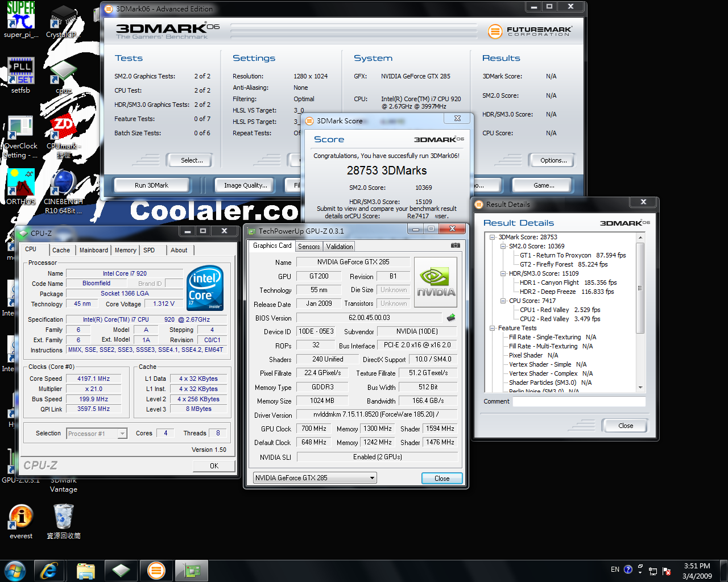The image size is (728, 582).
Task: Click the Game... button in 3DMark06
Action: [x=544, y=185]
